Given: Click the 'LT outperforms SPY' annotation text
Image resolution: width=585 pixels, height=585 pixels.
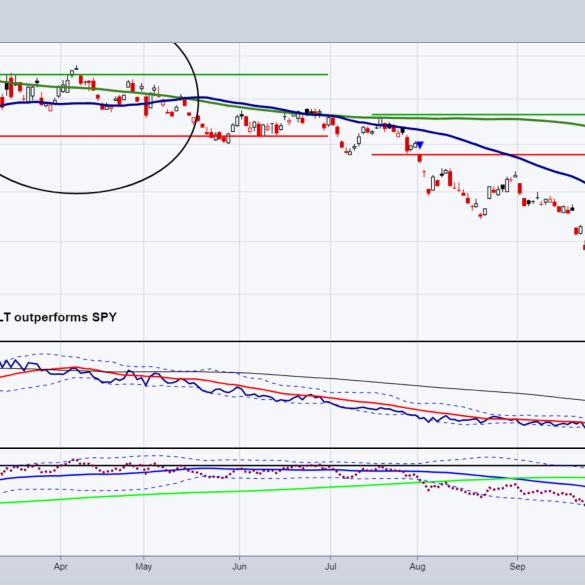Looking at the screenshot, I should pyautogui.click(x=58, y=317).
